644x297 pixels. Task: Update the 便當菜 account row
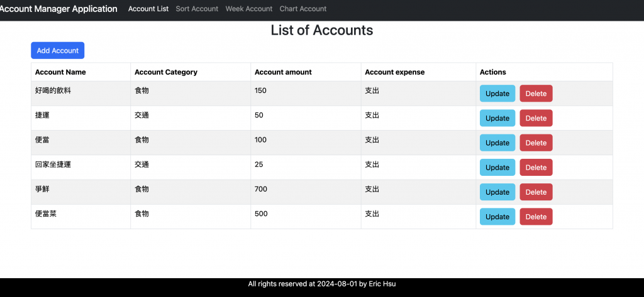click(x=497, y=217)
